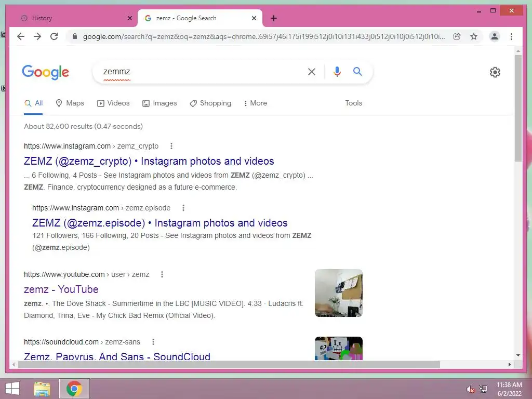Open File Explorer from the taskbar
Image resolution: width=532 pixels, height=399 pixels.
(42, 389)
